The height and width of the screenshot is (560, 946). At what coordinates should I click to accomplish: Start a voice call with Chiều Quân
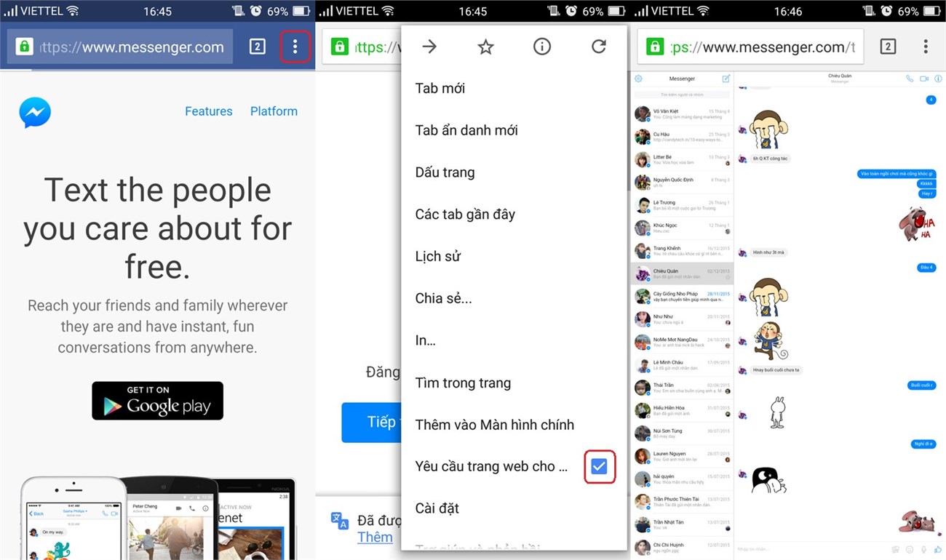point(910,79)
